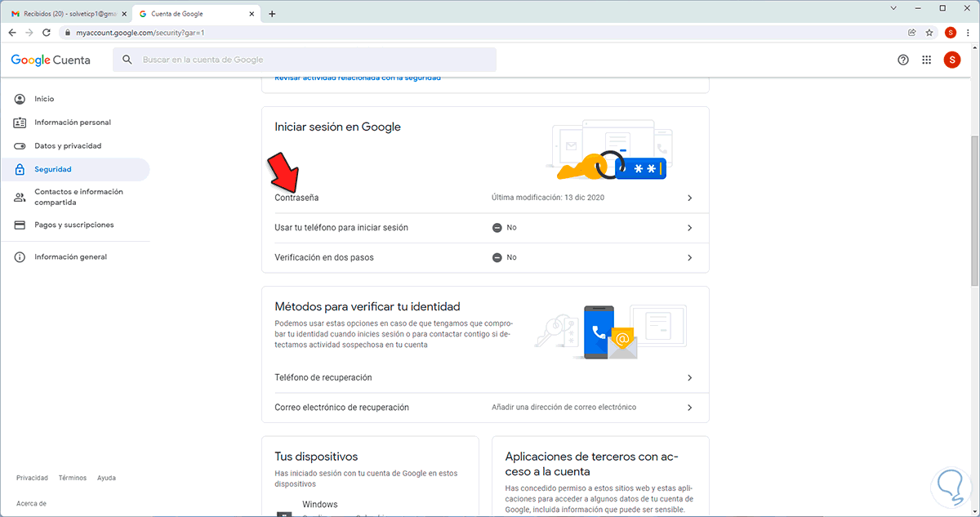980x517 pixels.
Task: Open the tab search chevron in the title bar
Action: [x=893, y=8]
